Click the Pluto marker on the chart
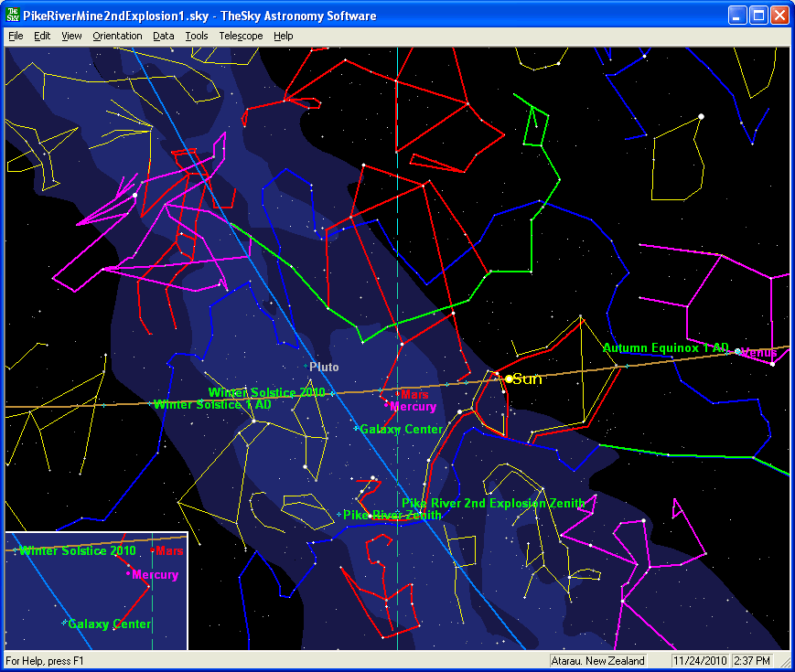 tap(306, 367)
